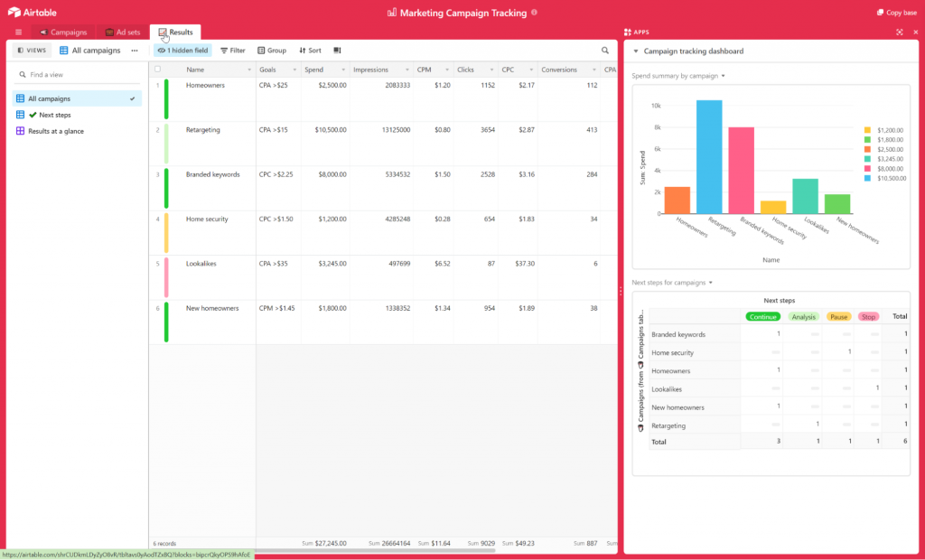
Task: Open the Group records option
Action: click(271, 51)
